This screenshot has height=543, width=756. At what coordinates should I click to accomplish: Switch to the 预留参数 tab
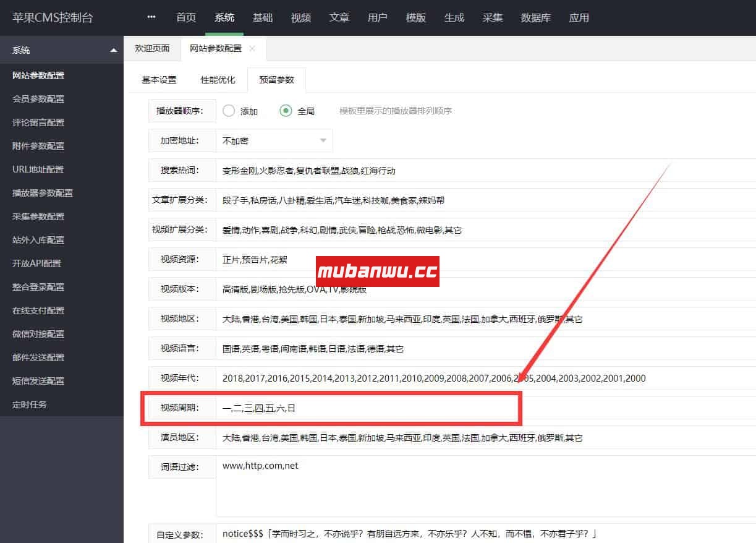coord(277,80)
